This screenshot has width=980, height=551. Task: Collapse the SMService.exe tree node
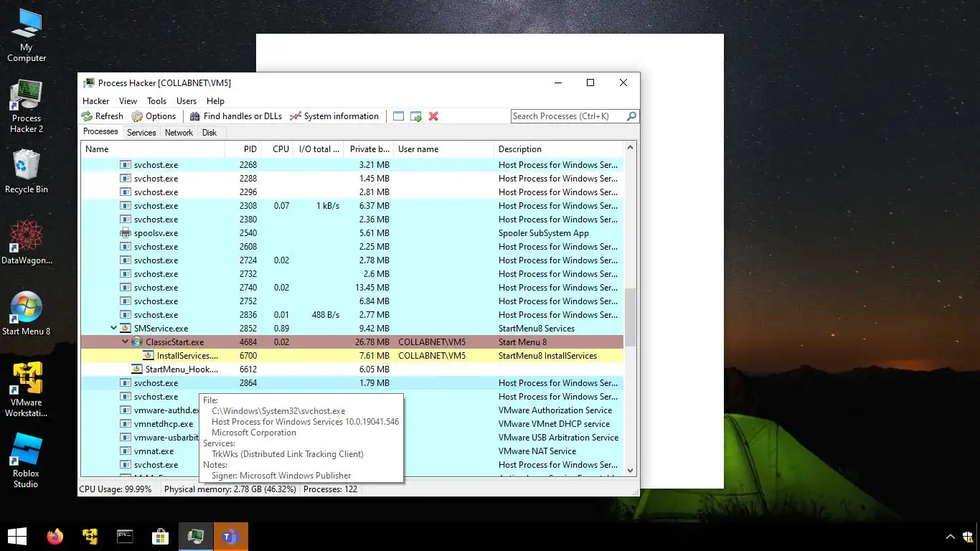pyautogui.click(x=113, y=329)
